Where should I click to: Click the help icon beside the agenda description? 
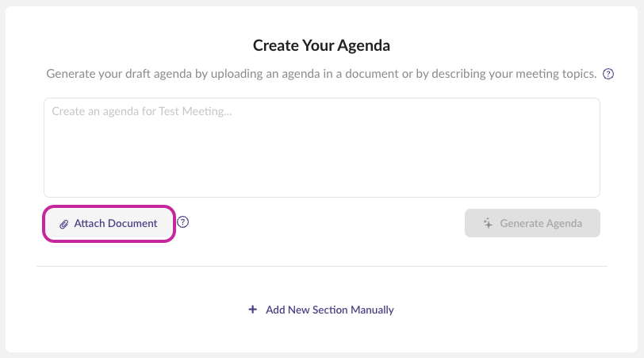[608, 74]
